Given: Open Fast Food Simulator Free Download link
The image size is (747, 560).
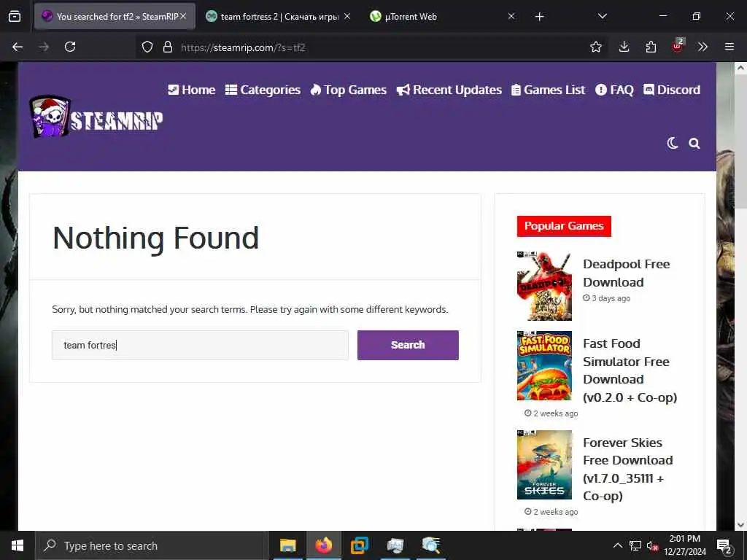Looking at the screenshot, I should coord(630,370).
